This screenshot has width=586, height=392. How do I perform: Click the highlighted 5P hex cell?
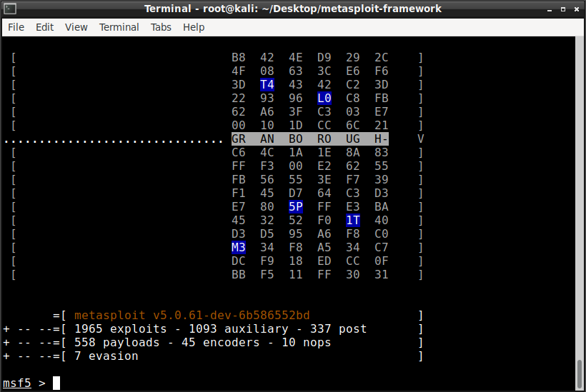296,207
